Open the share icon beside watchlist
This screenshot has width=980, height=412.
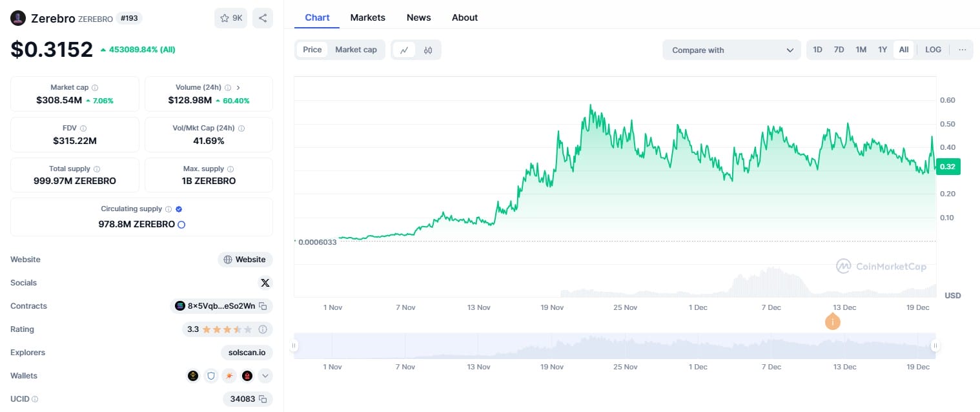click(x=263, y=18)
